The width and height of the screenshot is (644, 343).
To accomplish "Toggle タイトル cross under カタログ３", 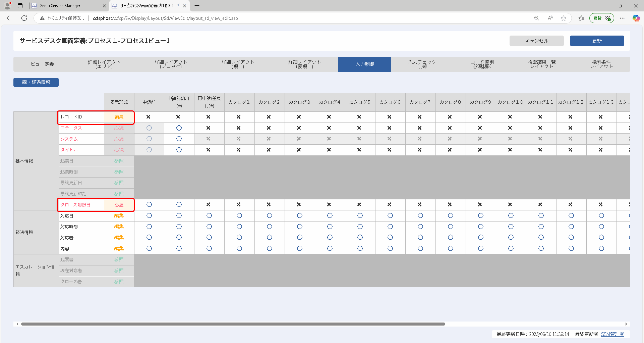I will tap(299, 150).
